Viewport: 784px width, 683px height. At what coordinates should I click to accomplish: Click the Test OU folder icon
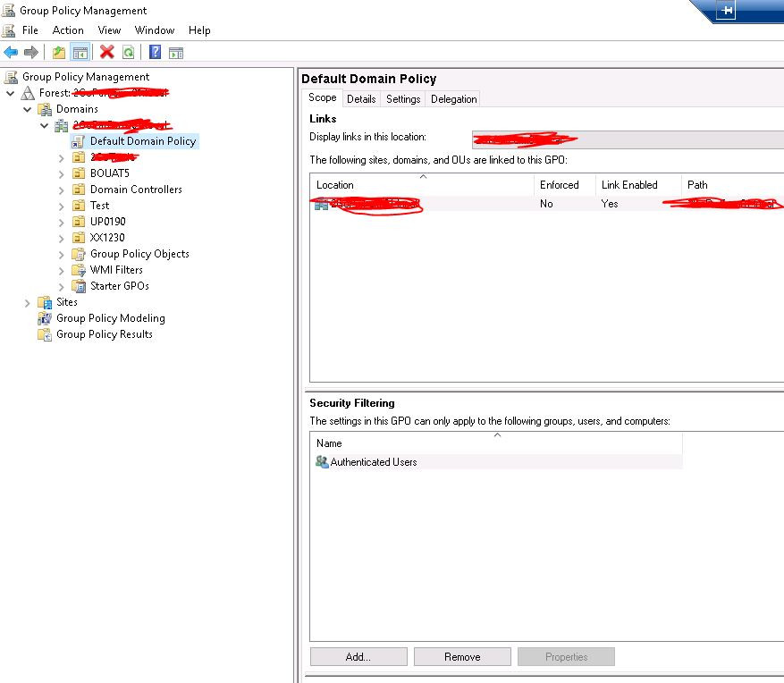click(79, 206)
